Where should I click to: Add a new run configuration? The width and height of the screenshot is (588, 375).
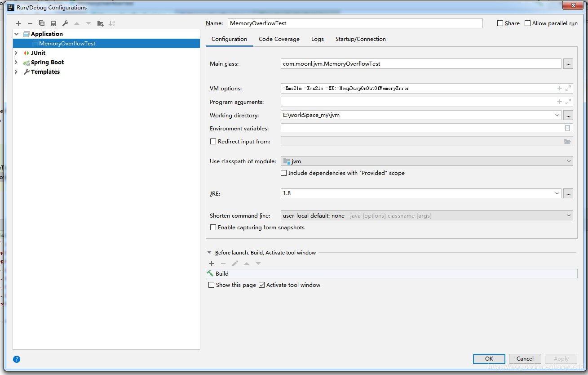click(18, 23)
